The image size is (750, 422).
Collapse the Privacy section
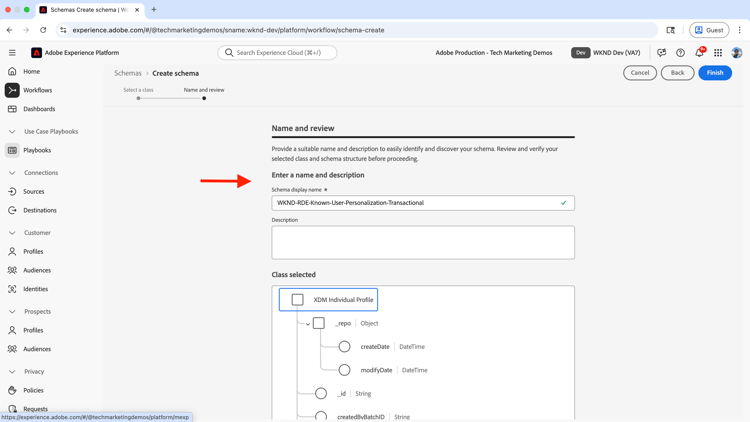click(x=12, y=372)
